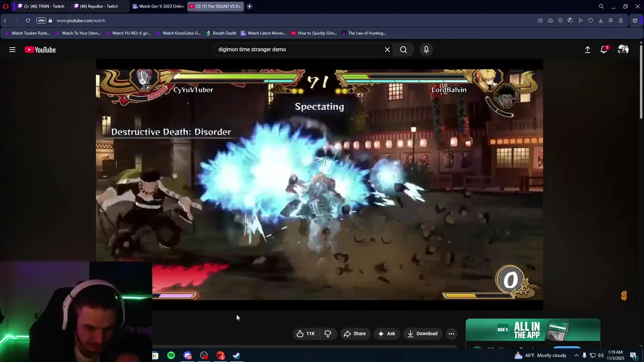Open the taskbar clock showing 1:19 AM
The image size is (644, 362).
click(616, 355)
